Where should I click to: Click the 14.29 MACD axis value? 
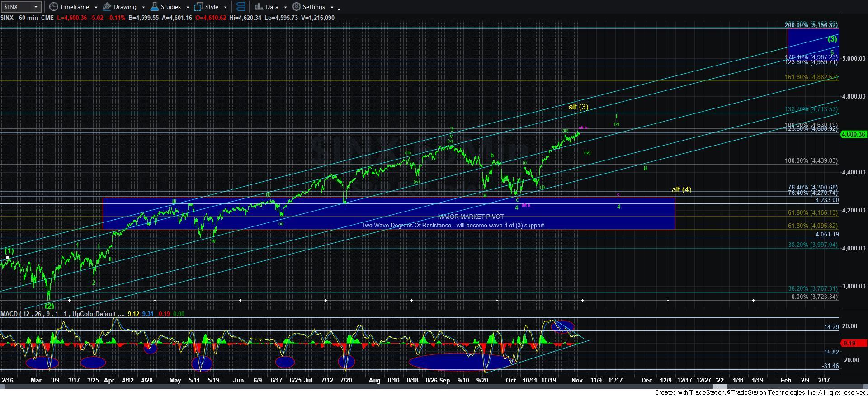click(831, 327)
